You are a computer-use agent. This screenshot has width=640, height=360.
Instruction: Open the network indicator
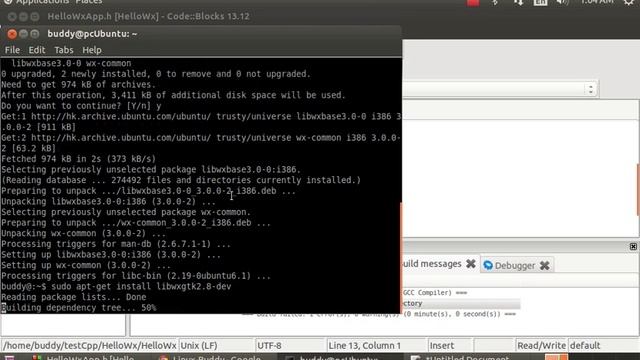point(518,2)
